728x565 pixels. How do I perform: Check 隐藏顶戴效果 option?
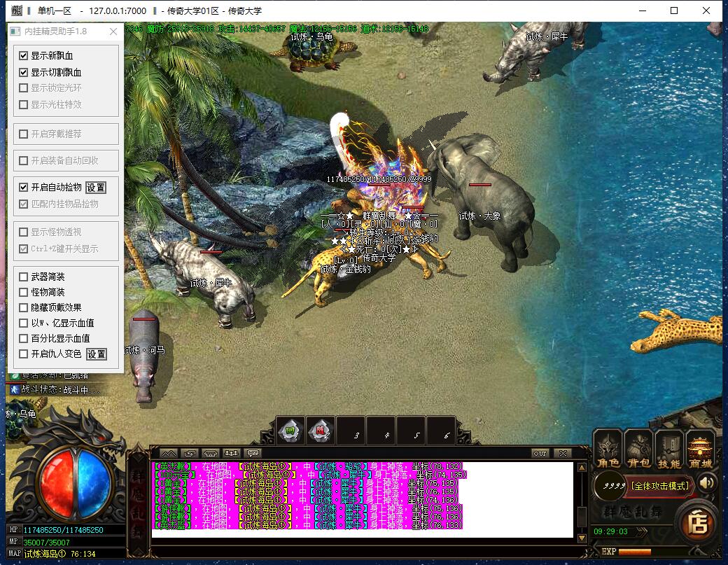pos(23,307)
